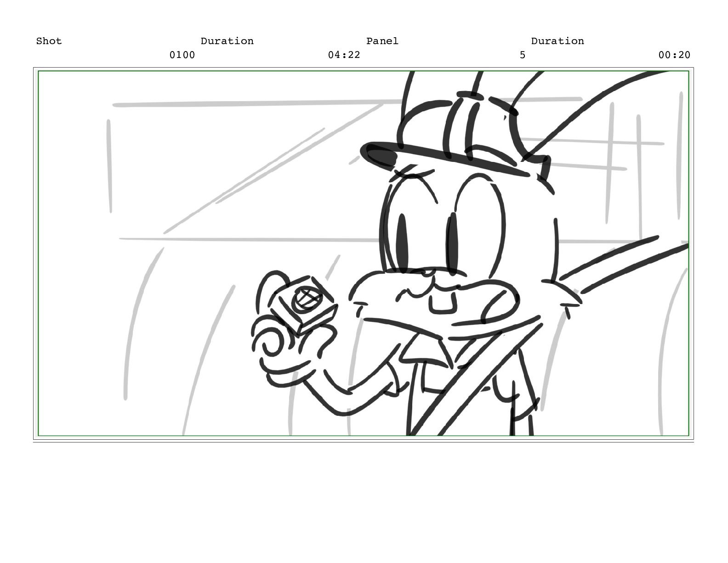The image size is (728, 563).
Task: Click the Shot header label
Action: [49, 41]
